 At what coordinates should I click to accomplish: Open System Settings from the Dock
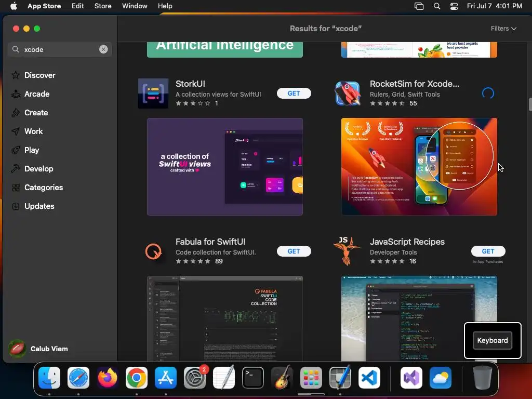coord(195,378)
